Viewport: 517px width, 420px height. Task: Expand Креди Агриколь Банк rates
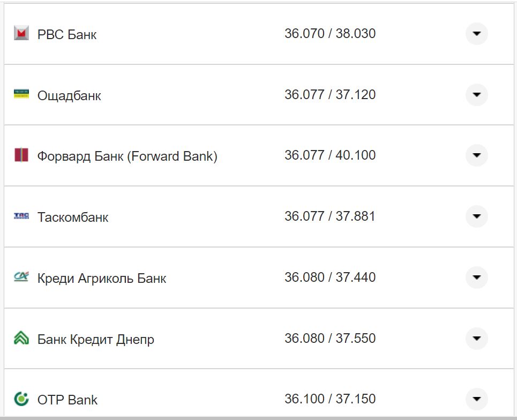(x=476, y=277)
